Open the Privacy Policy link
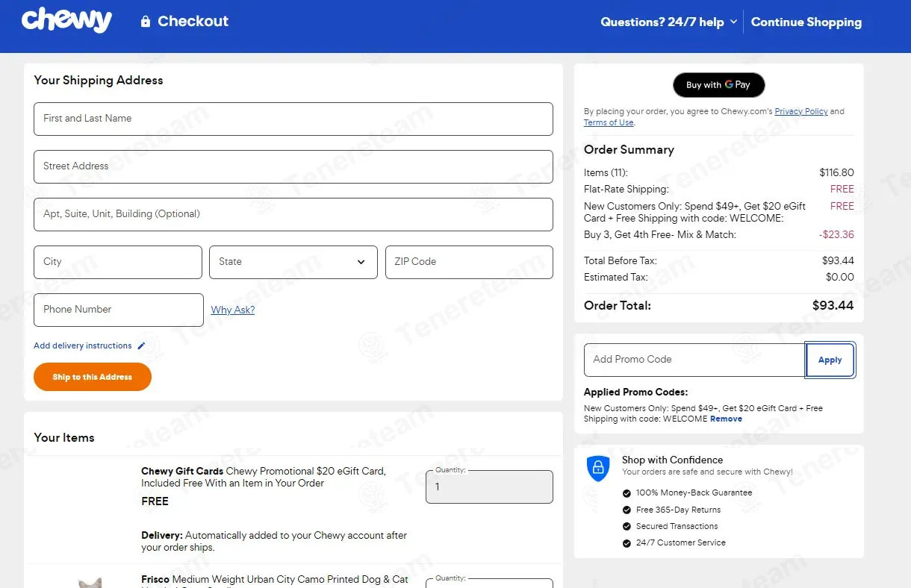Screen dimensions: 911x588 (x=801, y=111)
